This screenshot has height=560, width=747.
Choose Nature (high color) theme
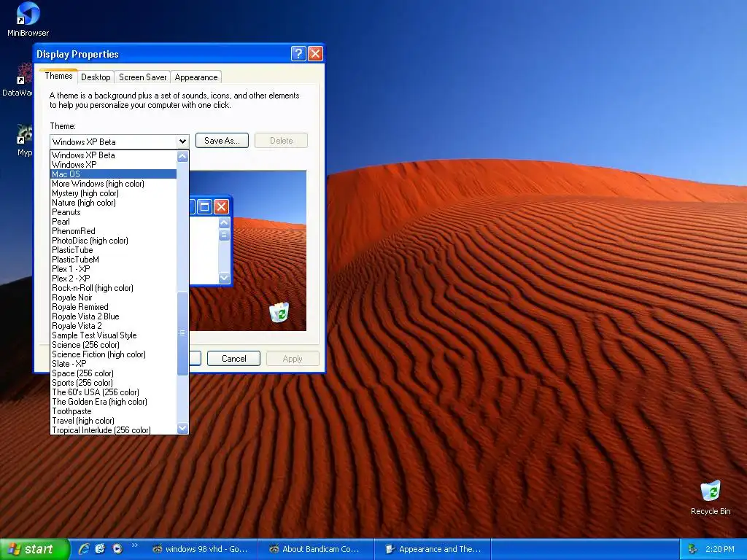click(x=113, y=203)
